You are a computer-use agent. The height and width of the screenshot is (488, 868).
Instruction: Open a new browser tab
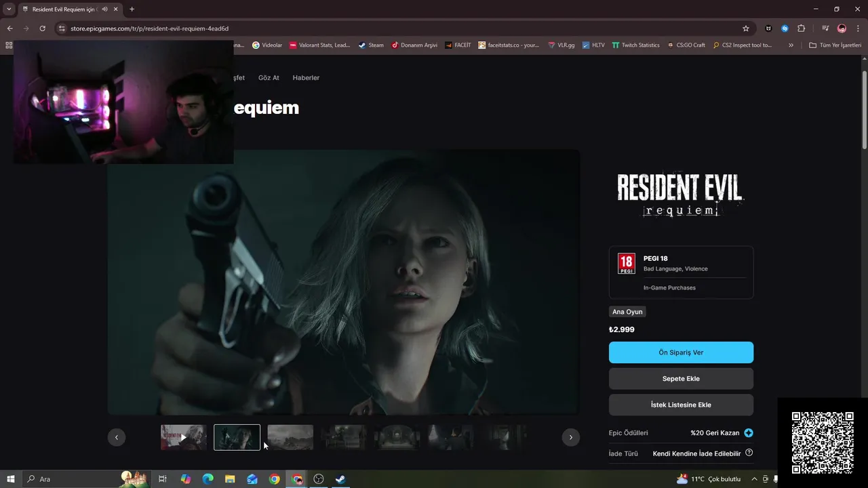point(132,9)
